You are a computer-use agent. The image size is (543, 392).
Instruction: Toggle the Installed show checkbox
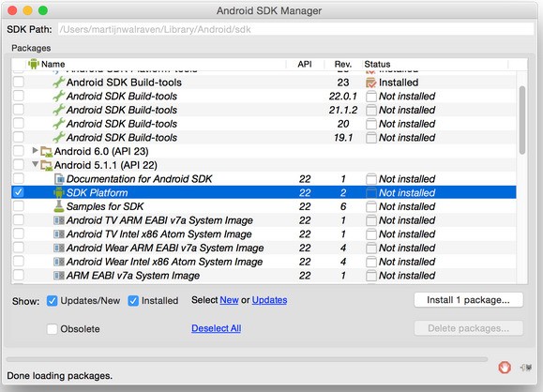(x=133, y=301)
